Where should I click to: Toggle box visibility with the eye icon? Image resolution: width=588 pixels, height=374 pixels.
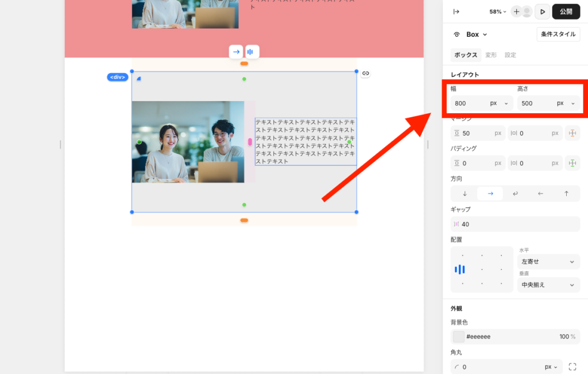(x=457, y=34)
